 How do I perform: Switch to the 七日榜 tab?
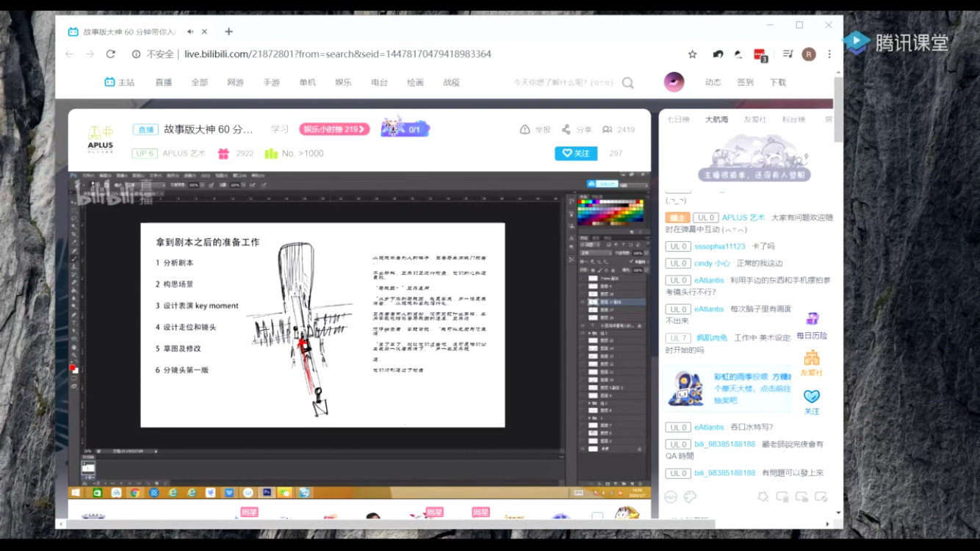tap(677, 119)
